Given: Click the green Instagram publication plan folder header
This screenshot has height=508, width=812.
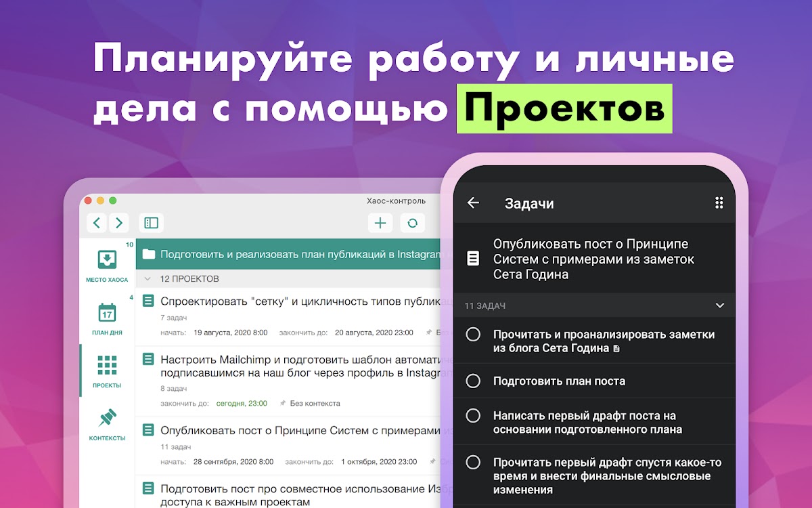Looking at the screenshot, I should [291, 255].
